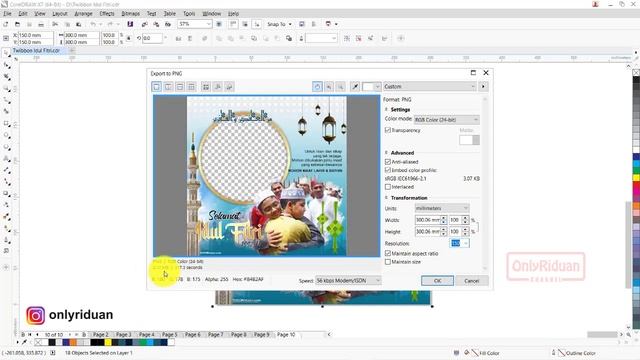Select the Rectangle tool in toolbox

coord(7,123)
